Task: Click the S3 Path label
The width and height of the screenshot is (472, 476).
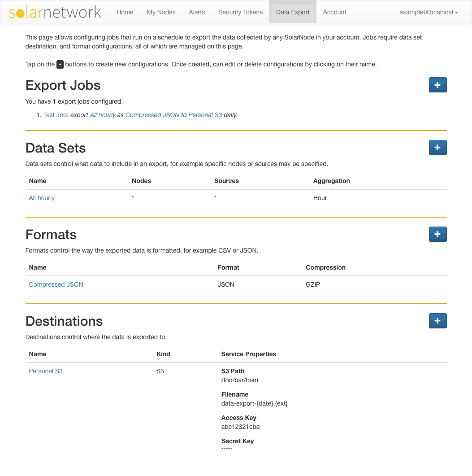Action: point(233,371)
